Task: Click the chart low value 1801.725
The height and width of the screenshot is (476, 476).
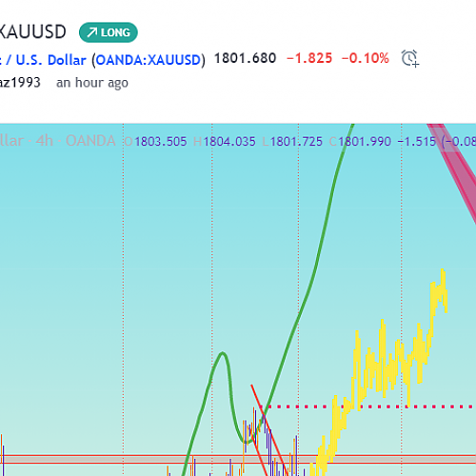Action: [296, 142]
